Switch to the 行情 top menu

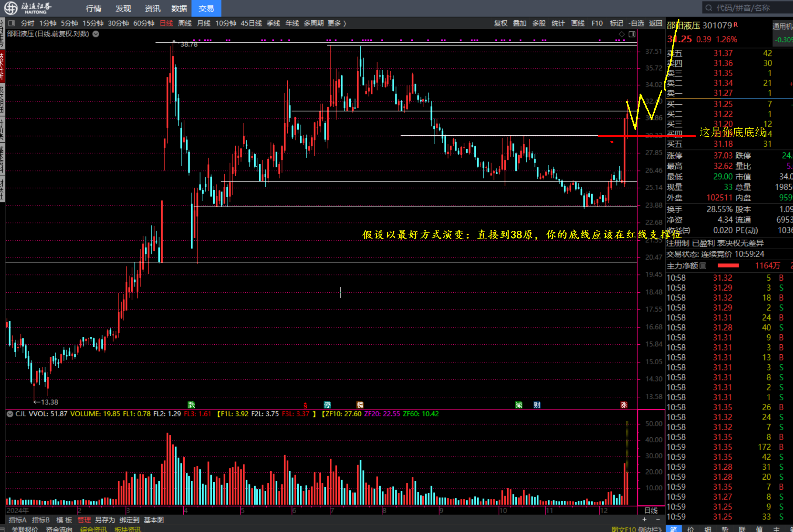click(x=93, y=8)
